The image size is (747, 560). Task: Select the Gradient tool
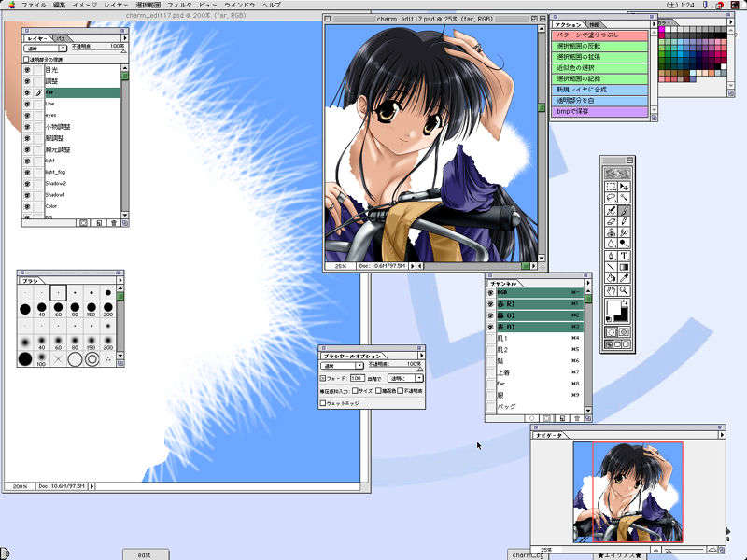tap(624, 267)
